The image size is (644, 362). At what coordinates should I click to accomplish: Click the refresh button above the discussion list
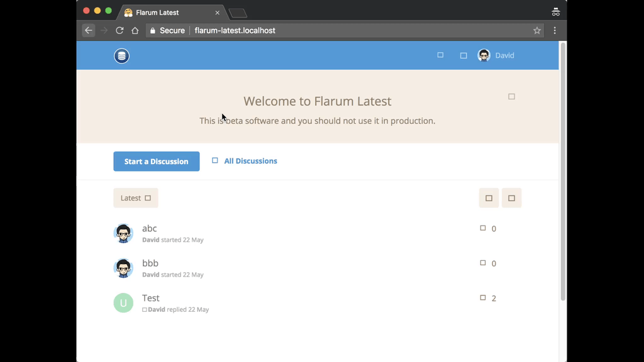(489, 198)
